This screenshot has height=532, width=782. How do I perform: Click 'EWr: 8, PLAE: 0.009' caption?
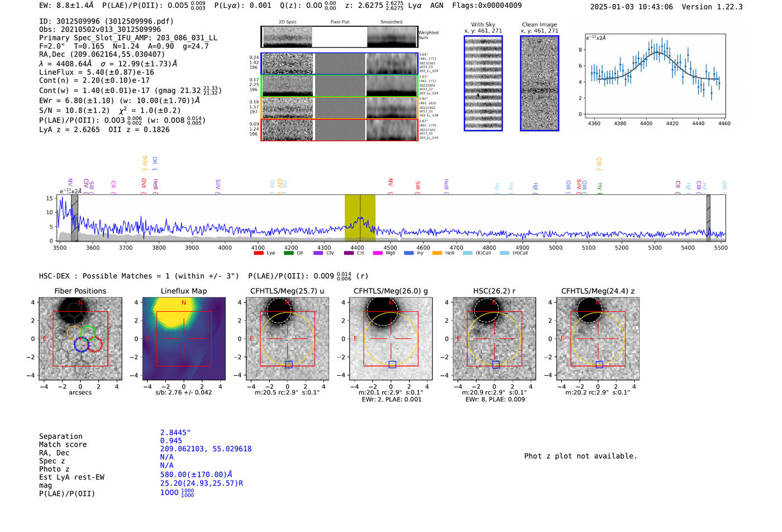point(495,399)
